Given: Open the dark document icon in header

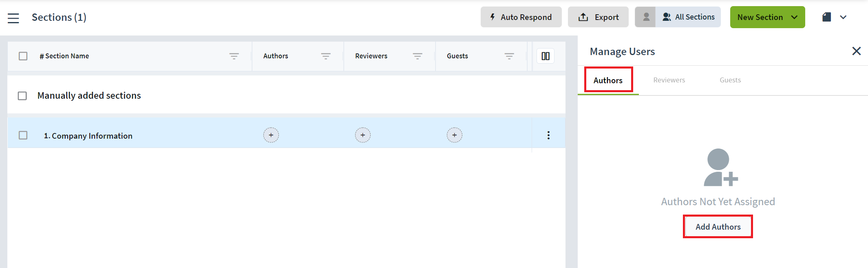Looking at the screenshot, I should [826, 17].
